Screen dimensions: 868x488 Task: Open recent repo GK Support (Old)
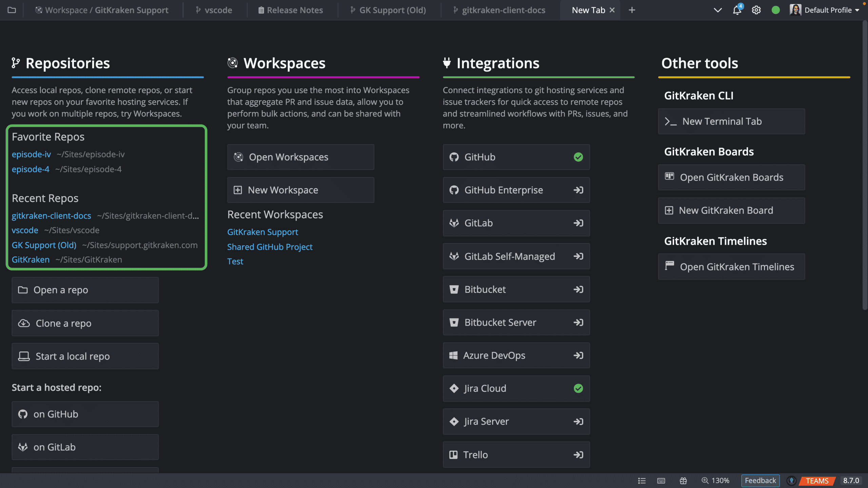(x=44, y=245)
